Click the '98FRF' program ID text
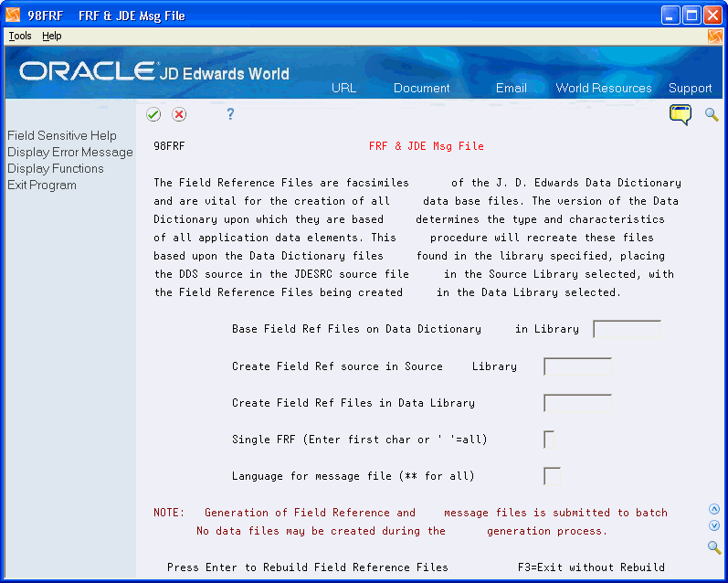Viewport: 728px width, 583px height. pos(169,146)
